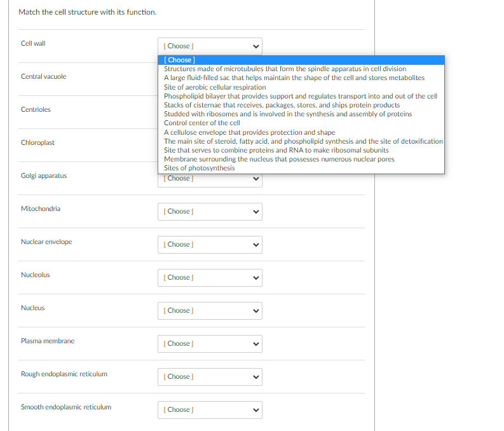Click the 'Smooth endoplasmic reticulum' label

pos(66,407)
